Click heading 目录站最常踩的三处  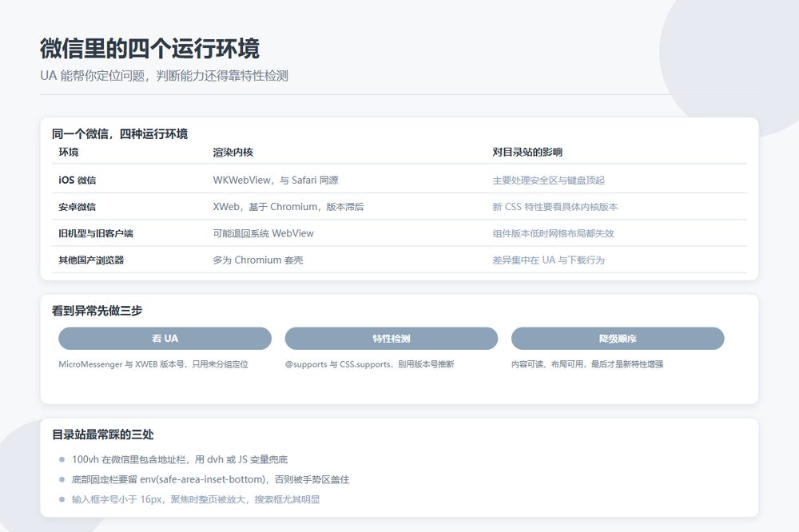[x=103, y=435]
